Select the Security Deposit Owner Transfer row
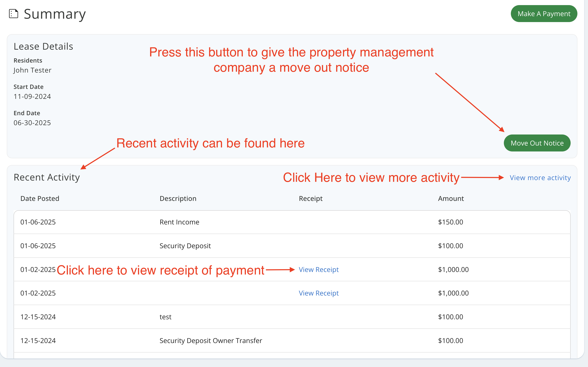Image resolution: width=588 pixels, height=367 pixels. coord(210,340)
